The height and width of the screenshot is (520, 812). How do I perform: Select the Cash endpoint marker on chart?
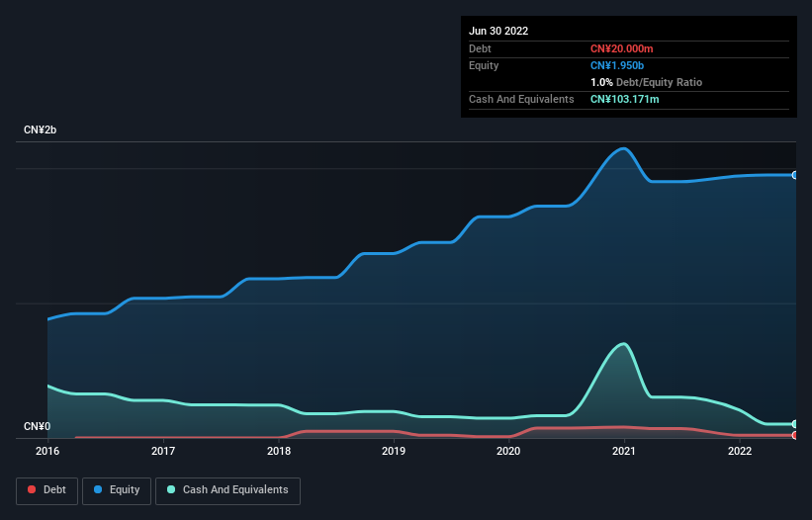pos(795,424)
